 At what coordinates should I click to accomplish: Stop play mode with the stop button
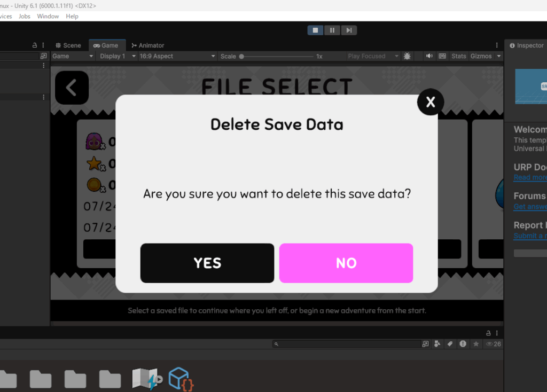pyautogui.click(x=315, y=30)
